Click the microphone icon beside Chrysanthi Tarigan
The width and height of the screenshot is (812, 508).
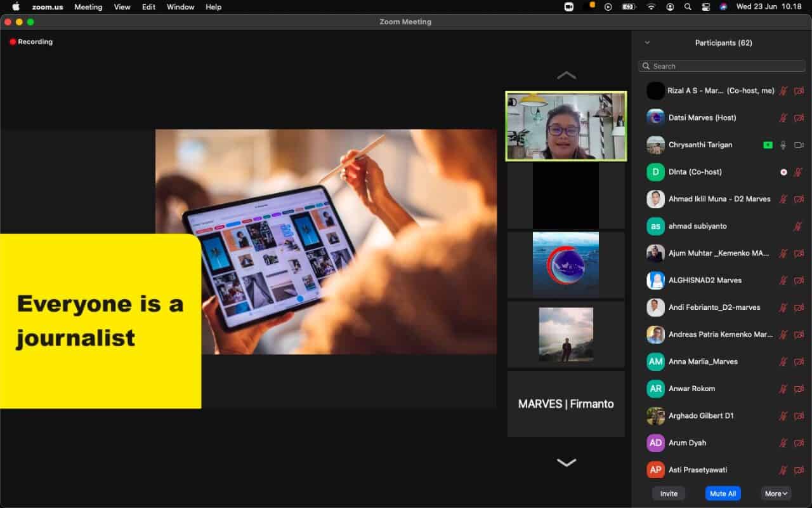click(x=783, y=145)
